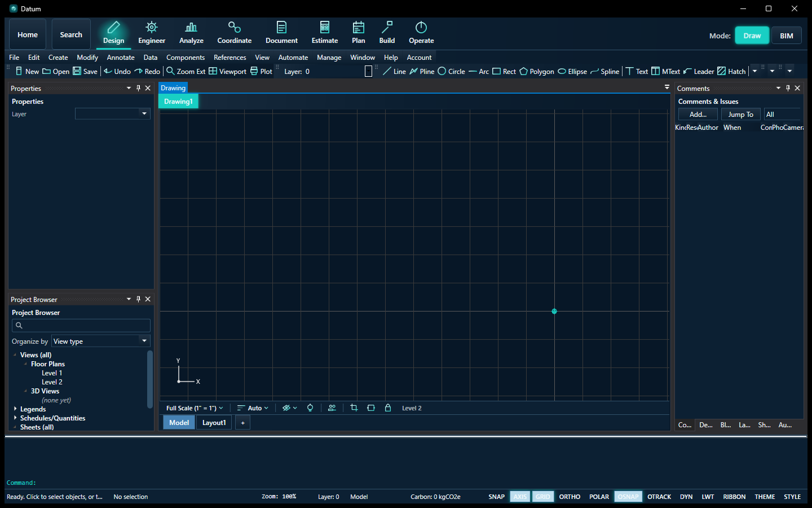Click the Viewport toolbar button
The height and width of the screenshot is (508, 812).
pos(228,71)
